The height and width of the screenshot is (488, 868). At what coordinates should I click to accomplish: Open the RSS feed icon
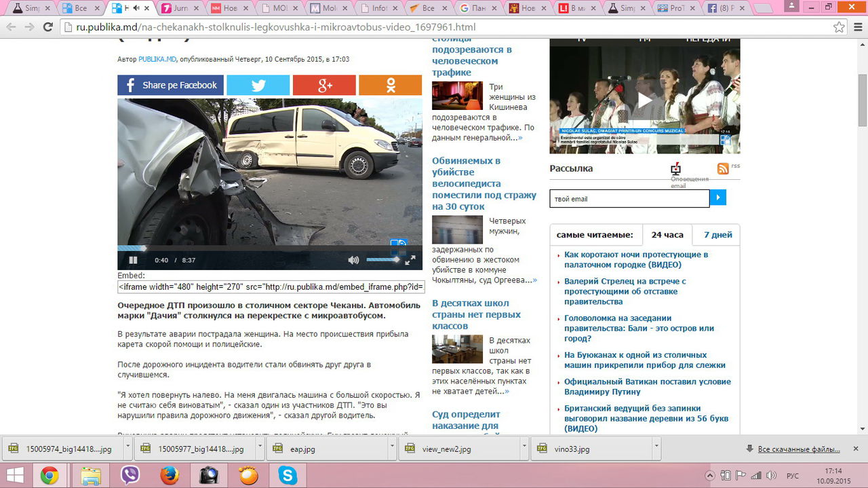[x=723, y=168]
